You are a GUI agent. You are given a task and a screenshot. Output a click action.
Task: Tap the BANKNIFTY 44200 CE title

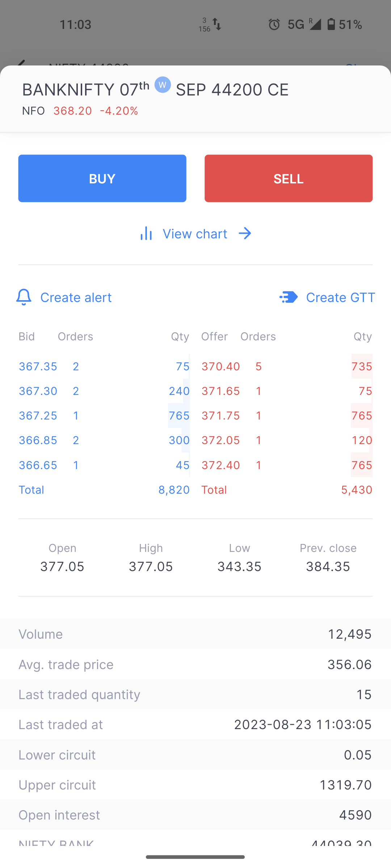(155, 89)
